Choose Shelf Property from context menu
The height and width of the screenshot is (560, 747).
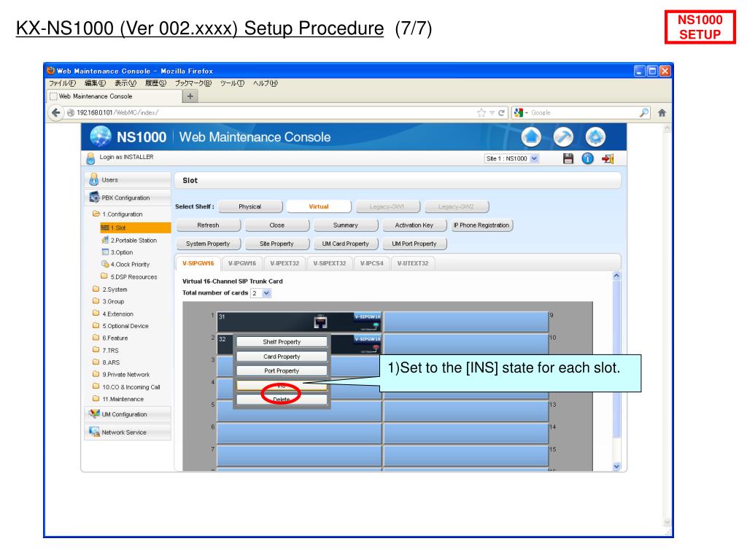pos(282,342)
